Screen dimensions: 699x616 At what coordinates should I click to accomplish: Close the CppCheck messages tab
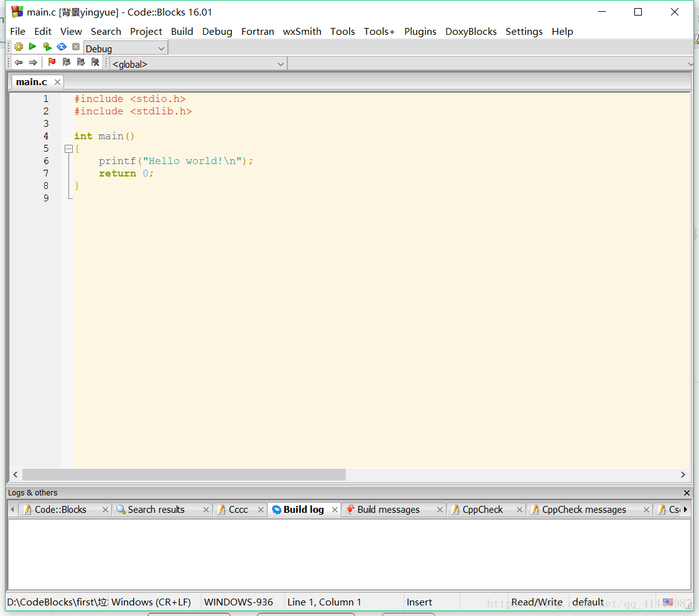point(646,510)
